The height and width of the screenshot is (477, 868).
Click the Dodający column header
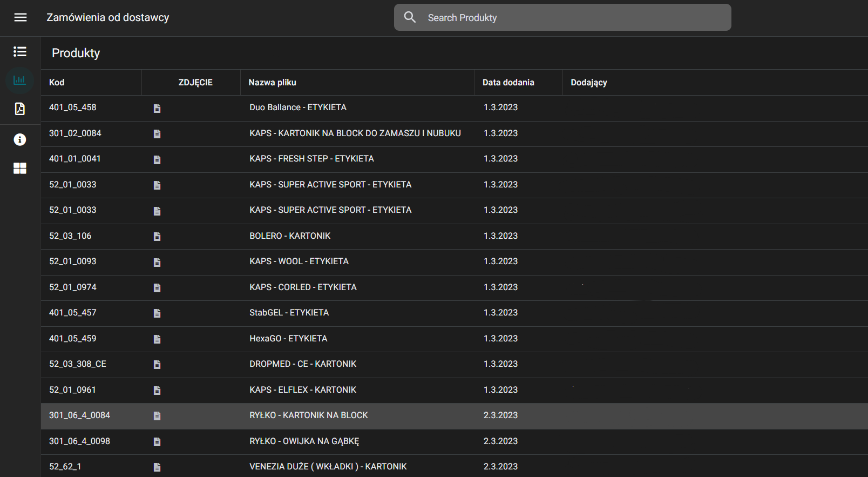tap(588, 83)
